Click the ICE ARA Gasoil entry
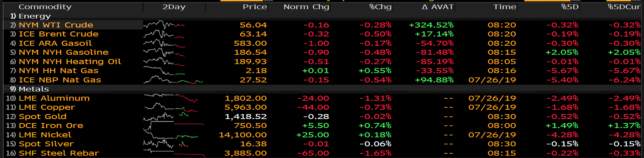 pyautogui.click(x=55, y=43)
